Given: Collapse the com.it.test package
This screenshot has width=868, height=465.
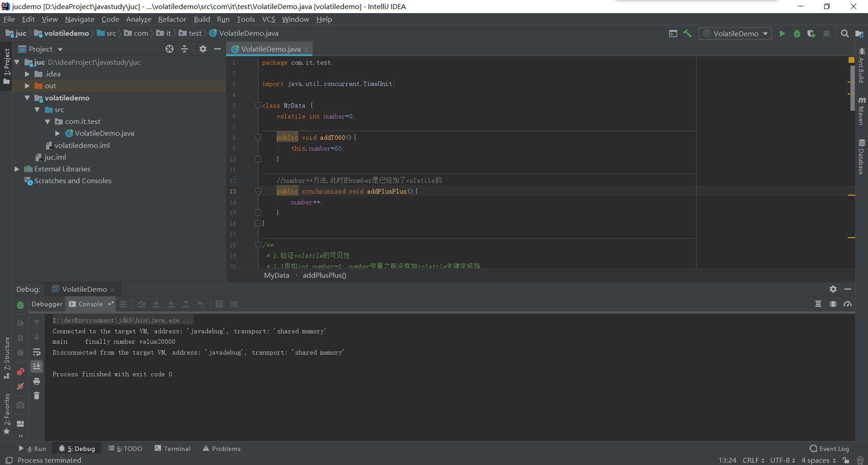Looking at the screenshot, I should [x=47, y=121].
